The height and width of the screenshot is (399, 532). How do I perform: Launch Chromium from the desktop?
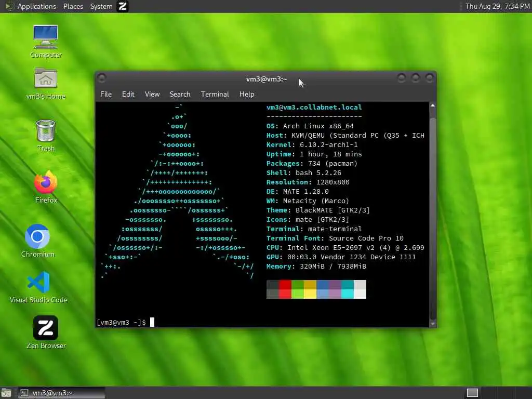click(x=37, y=241)
